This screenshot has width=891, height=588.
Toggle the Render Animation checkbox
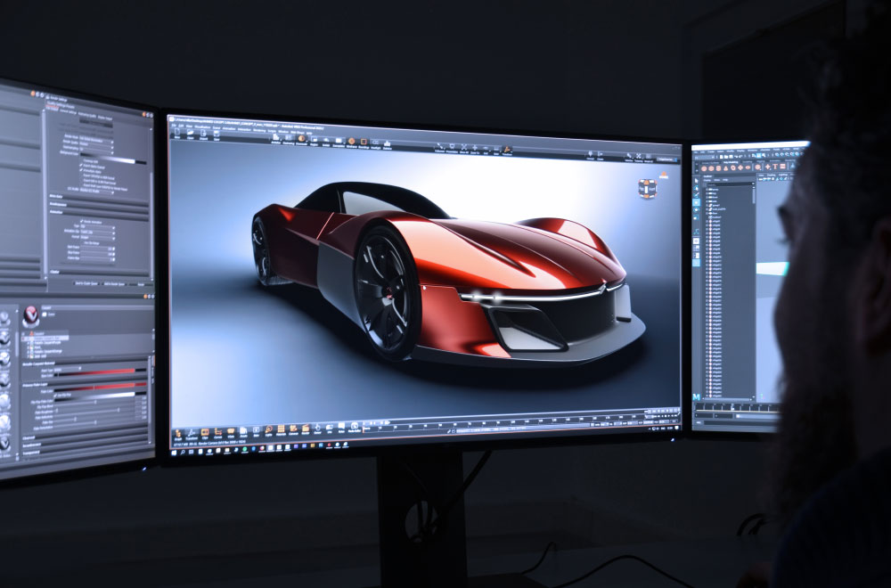82,220
